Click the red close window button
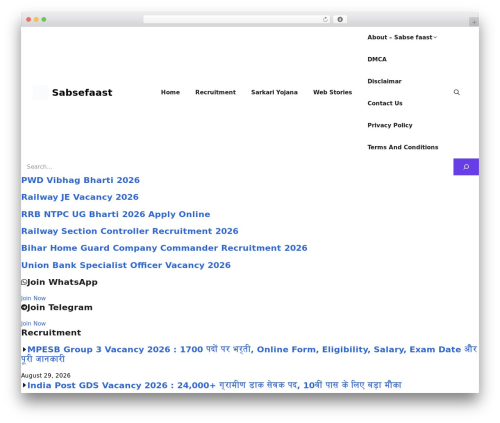Screen dimensions: 500x423 click(x=29, y=19)
